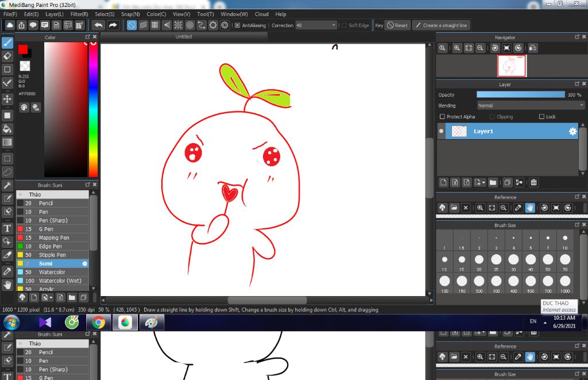
Task: Open the Layer menu
Action: pyautogui.click(x=55, y=14)
